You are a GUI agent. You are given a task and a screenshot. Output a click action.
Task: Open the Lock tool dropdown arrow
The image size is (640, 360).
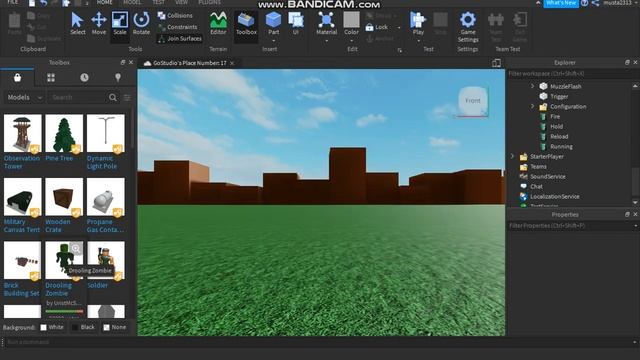[399, 27]
